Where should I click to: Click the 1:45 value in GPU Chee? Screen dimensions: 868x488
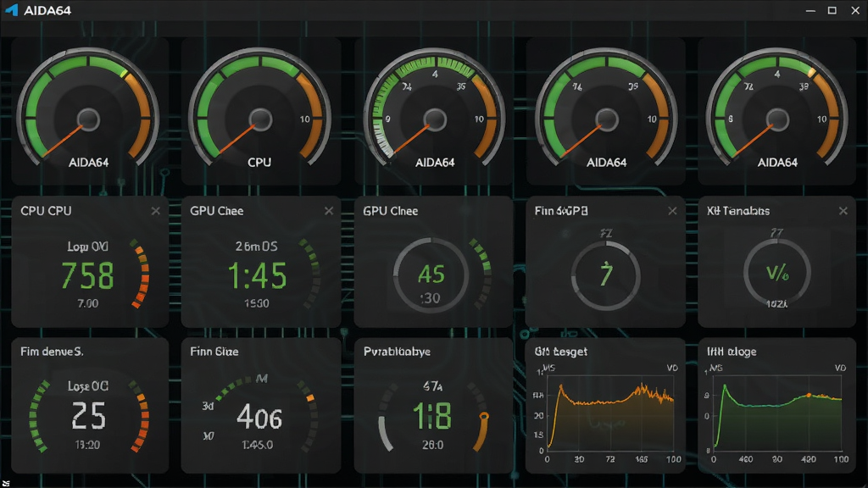tap(258, 275)
